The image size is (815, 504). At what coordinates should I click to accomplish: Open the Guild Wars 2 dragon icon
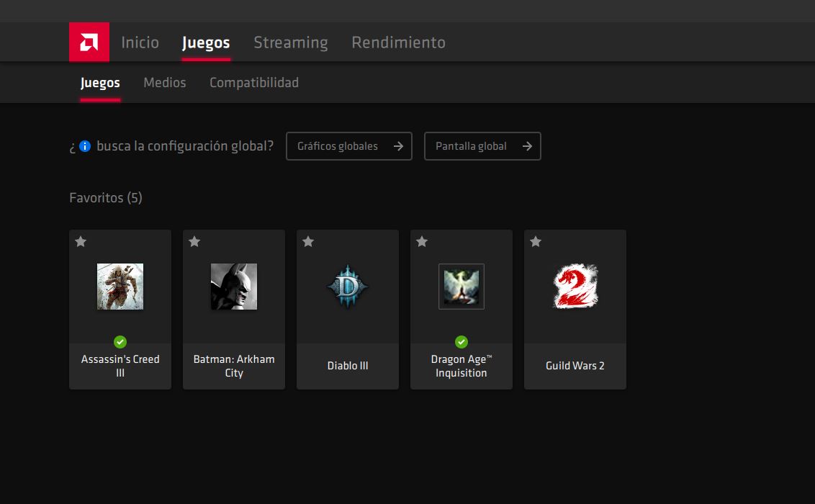[x=575, y=287]
